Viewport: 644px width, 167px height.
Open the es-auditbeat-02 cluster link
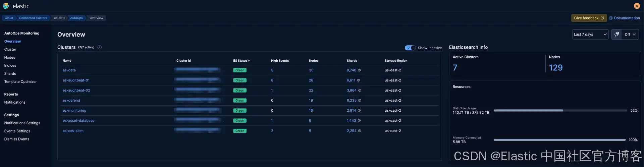pos(76,90)
